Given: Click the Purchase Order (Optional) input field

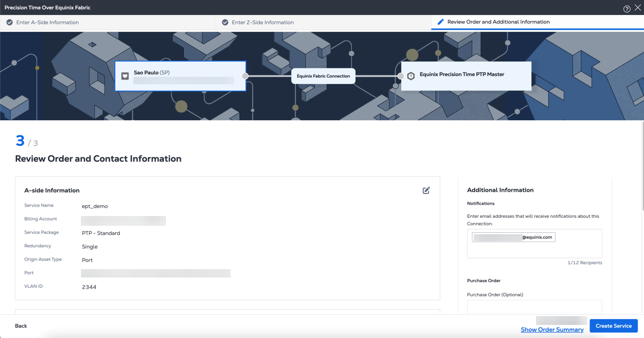Looking at the screenshot, I should click(534, 307).
